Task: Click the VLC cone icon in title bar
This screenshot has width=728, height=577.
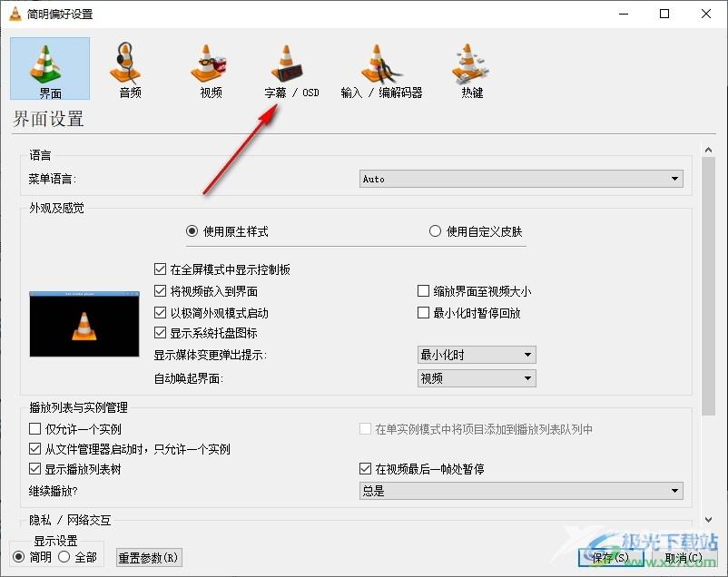Action: [15, 14]
